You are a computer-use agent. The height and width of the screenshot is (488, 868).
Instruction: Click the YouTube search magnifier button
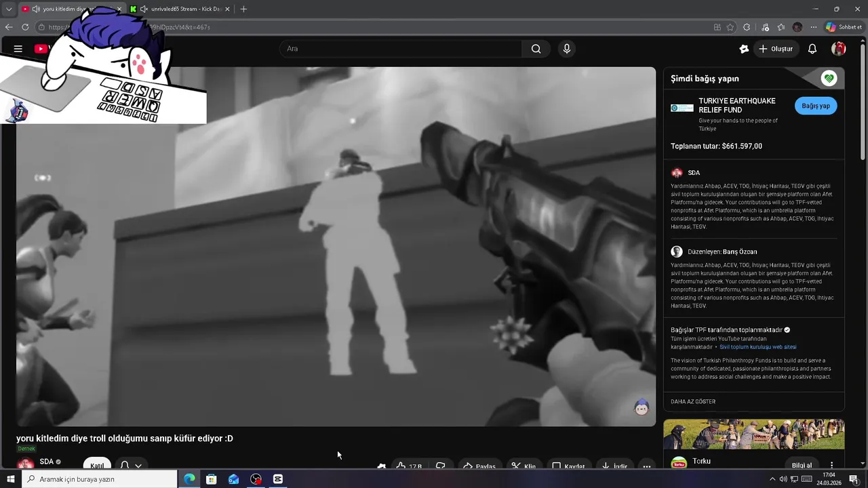[x=536, y=49]
